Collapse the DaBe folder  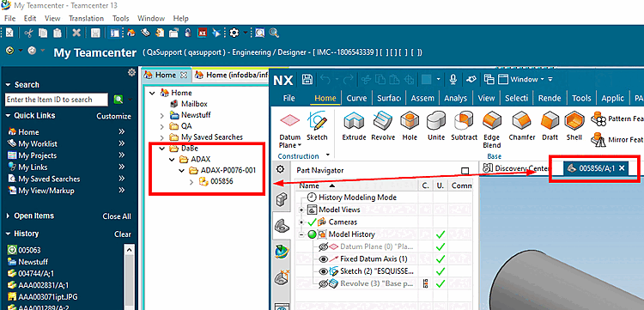coord(163,149)
